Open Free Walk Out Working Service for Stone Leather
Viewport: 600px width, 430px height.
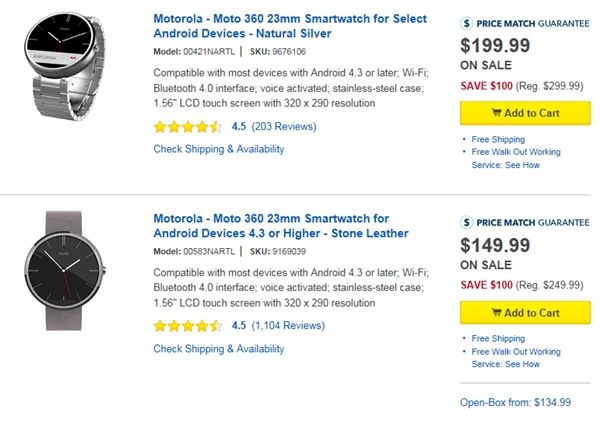point(516,358)
